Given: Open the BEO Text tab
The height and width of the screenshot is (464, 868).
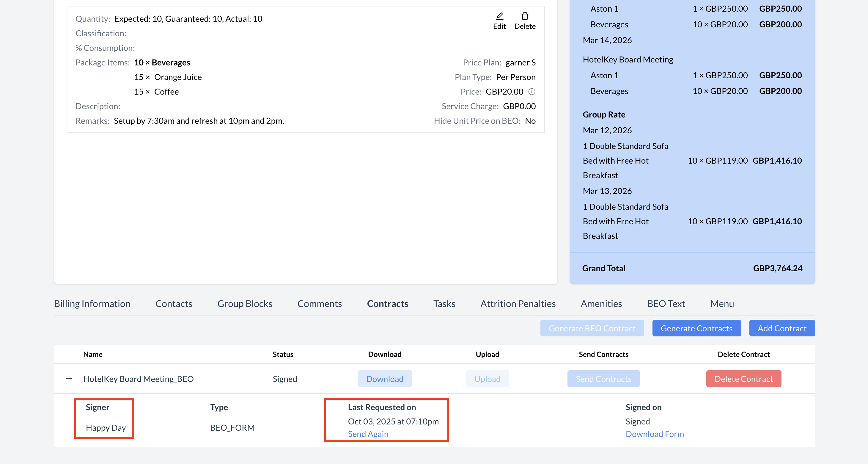Looking at the screenshot, I should pos(666,303).
